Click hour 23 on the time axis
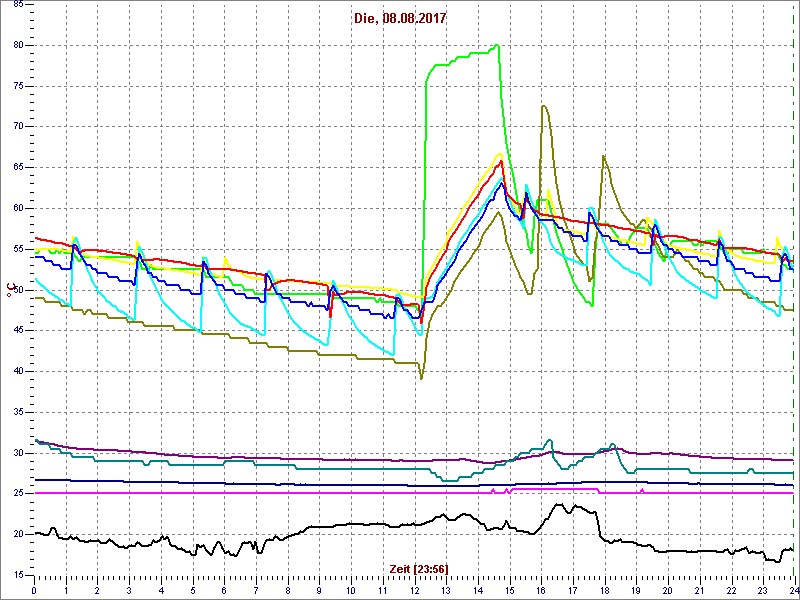 tap(762, 590)
